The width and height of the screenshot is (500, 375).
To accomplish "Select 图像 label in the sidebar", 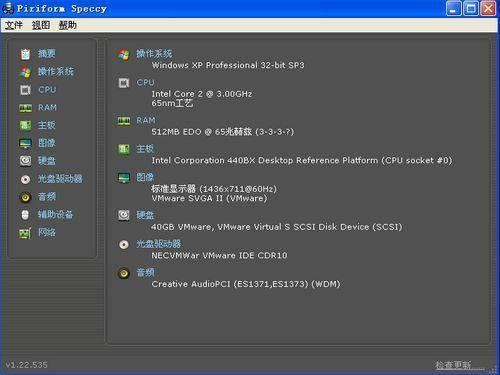I will 47,143.
